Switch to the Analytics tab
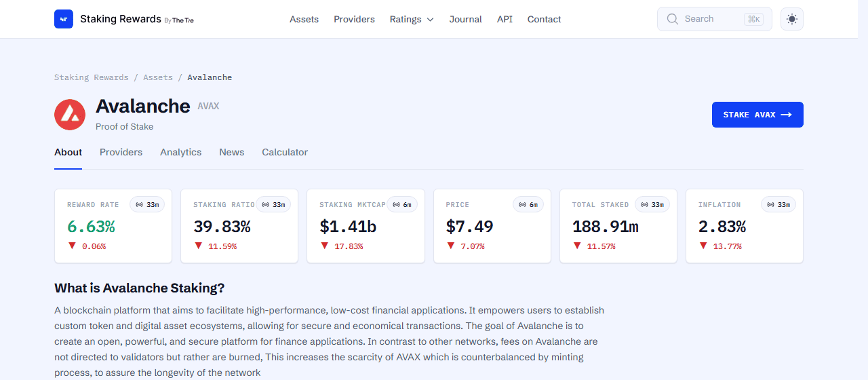868x380 pixels. (180, 152)
